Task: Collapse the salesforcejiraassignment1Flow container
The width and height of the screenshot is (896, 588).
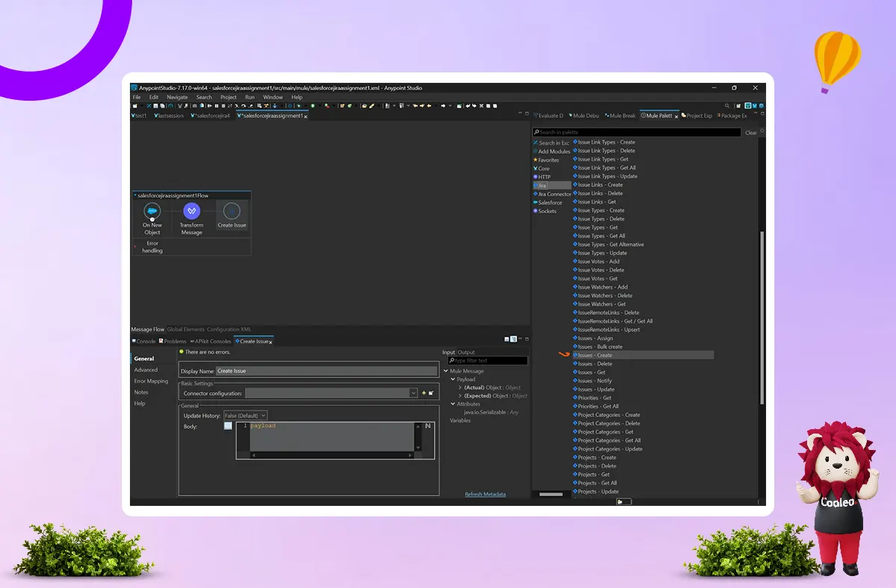Action: pyautogui.click(x=135, y=196)
